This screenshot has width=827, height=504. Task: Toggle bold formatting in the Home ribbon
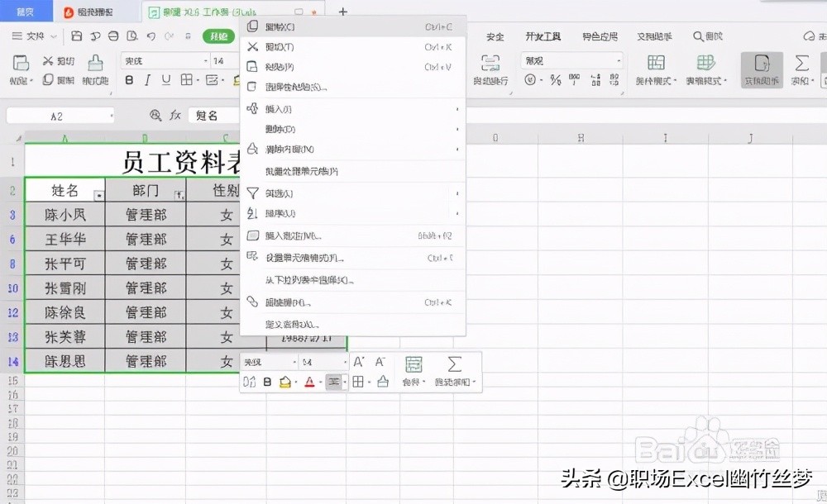[129, 79]
